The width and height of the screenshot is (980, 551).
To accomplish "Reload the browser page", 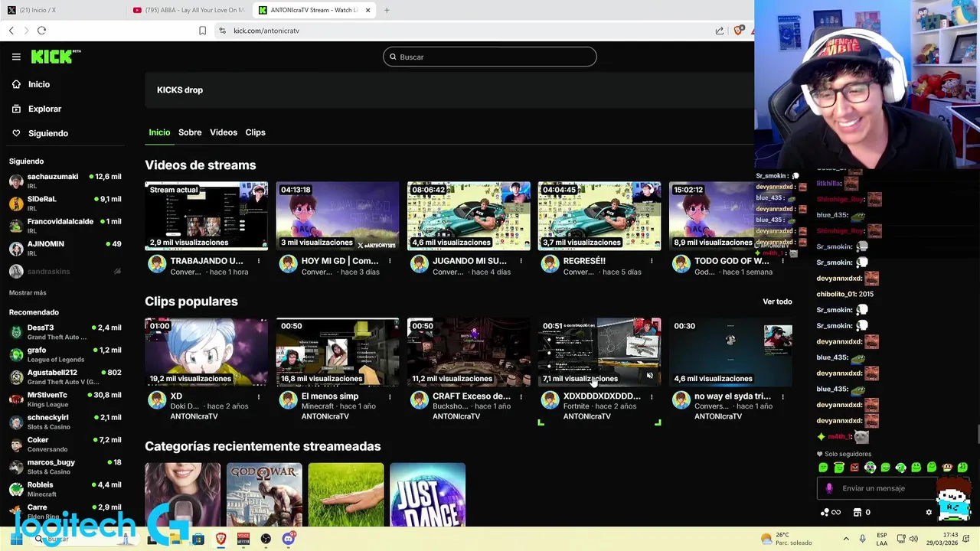I will tap(41, 31).
